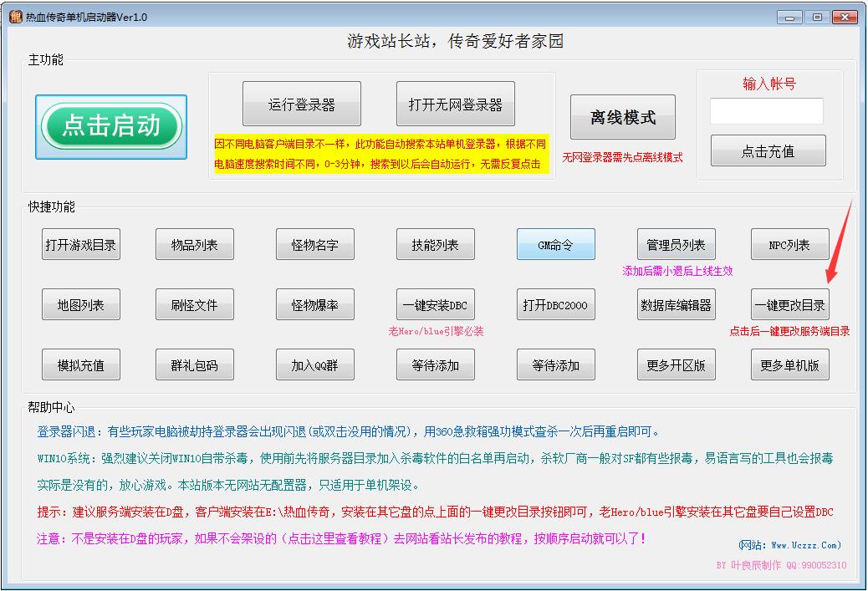Screen dimensions: 868x591
Task: Click 打开DBC2000 button
Action: tap(556, 304)
